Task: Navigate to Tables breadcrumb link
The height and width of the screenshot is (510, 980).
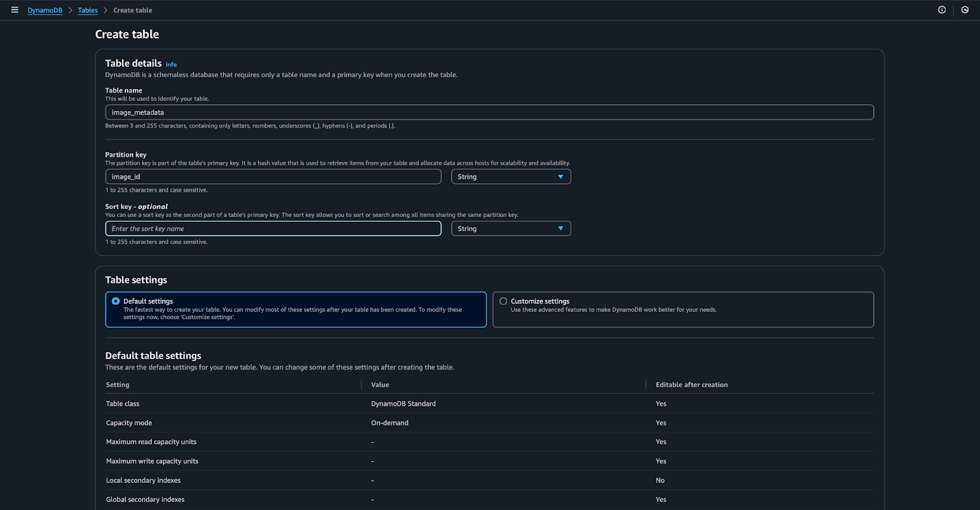Action: 88,10
